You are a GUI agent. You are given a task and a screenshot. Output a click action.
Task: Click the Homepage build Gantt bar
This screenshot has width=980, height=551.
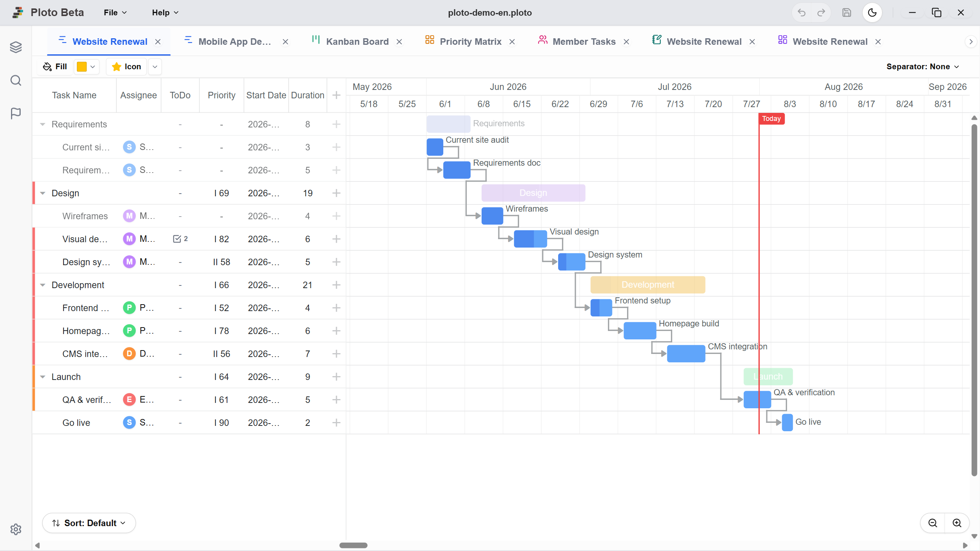(x=640, y=331)
